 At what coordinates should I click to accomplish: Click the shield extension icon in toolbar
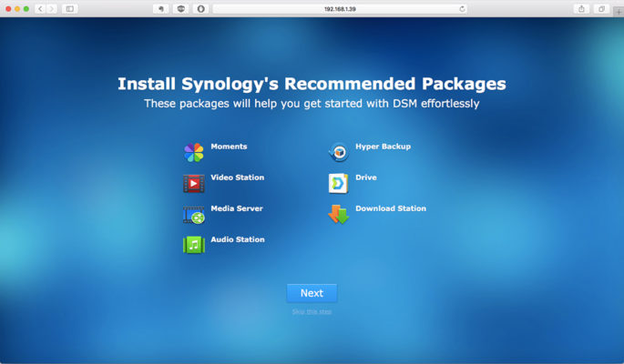(181, 9)
